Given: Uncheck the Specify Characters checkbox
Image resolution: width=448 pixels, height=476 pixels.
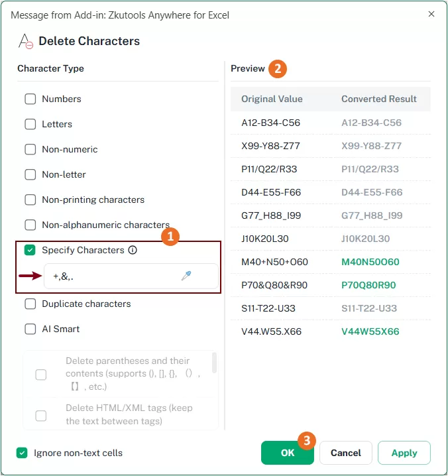Looking at the screenshot, I should (30, 250).
